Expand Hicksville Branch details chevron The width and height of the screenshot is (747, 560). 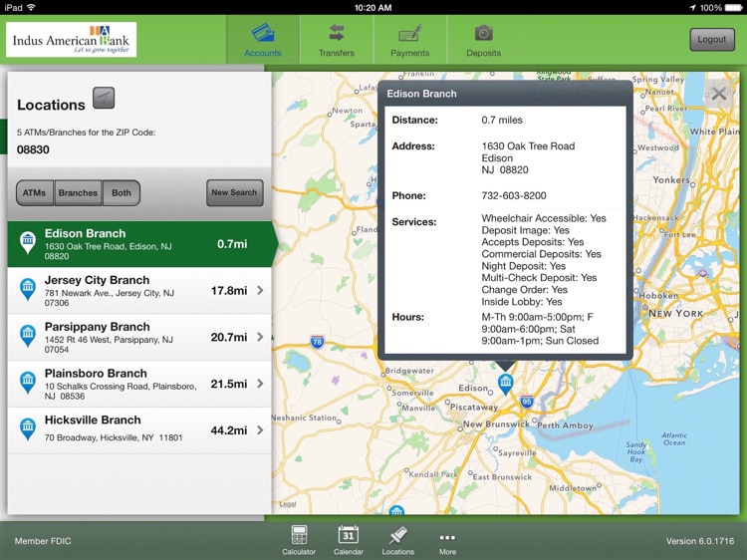(260, 429)
